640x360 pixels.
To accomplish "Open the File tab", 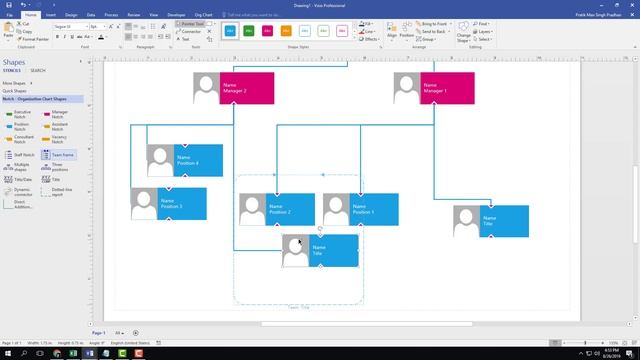I will coord(9,15).
